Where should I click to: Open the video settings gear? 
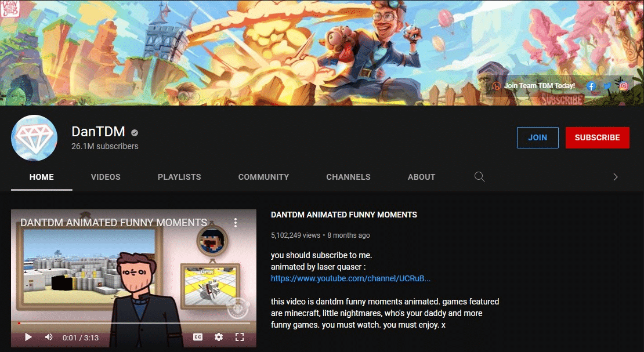point(219,338)
